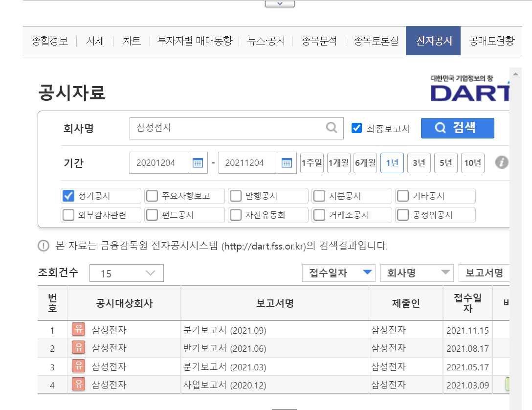Click the blue 검색 button
Image resolution: width=532 pixels, height=410 pixels.
(457, 128)
